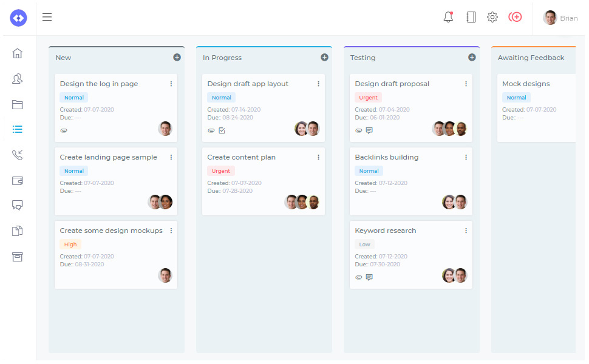
Task: Click the red quick-add plus icon
Action: tap(516, 17)
